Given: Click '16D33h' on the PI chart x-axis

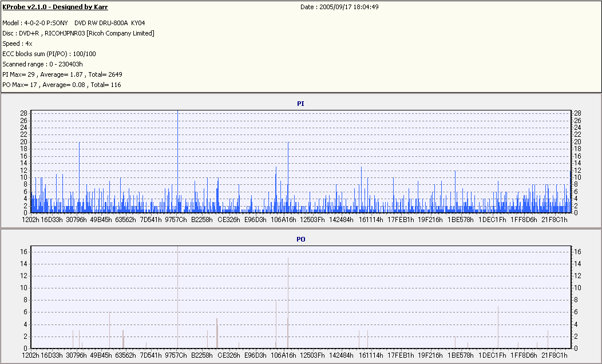Looking at the screenshot, I should click(52, 220).
